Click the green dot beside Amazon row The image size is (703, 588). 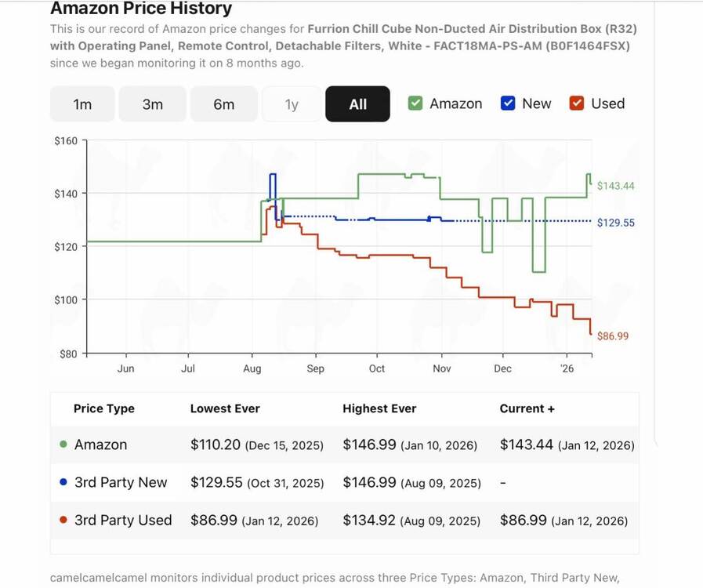click(63, 445)
